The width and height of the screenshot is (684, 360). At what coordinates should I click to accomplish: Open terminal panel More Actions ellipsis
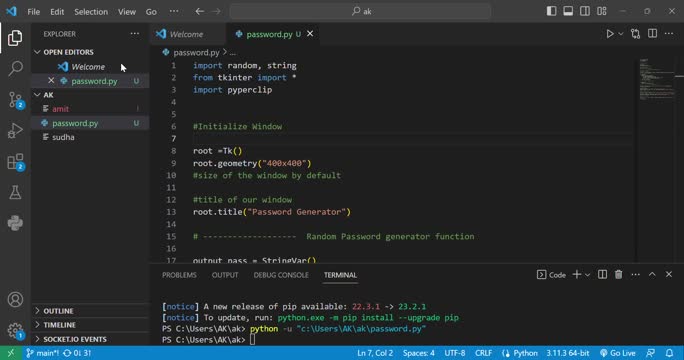pyautogui.click(x=636, y=274)
